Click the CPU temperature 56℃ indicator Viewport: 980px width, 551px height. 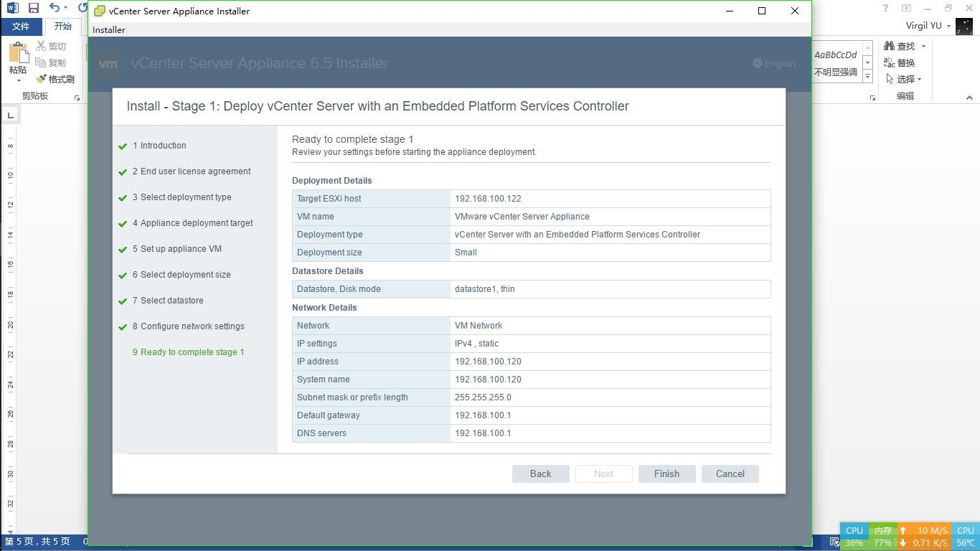tap(966, 537)
